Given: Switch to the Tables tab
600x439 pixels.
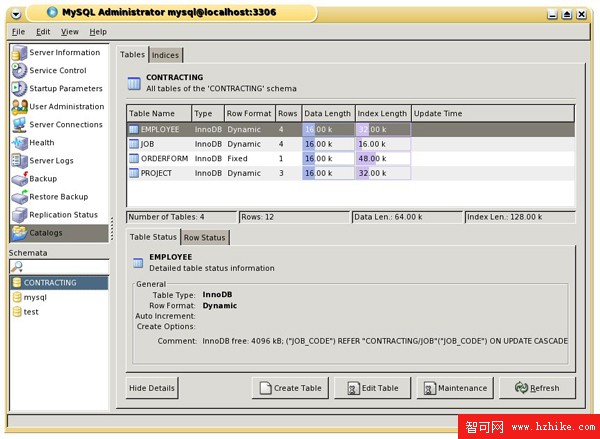Looking at the screenshot, I should pyautogui.click(x=132, y=55).
